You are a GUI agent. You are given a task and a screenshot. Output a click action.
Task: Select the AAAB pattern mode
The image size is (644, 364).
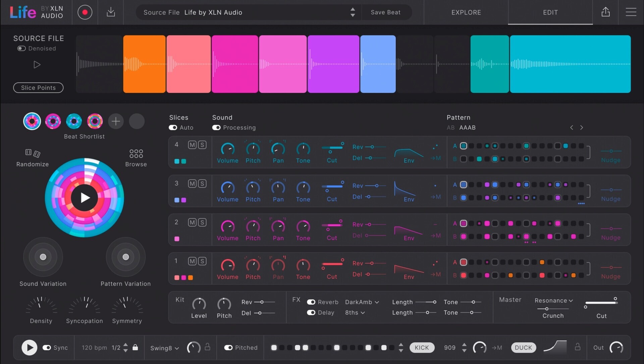[468, 128]
